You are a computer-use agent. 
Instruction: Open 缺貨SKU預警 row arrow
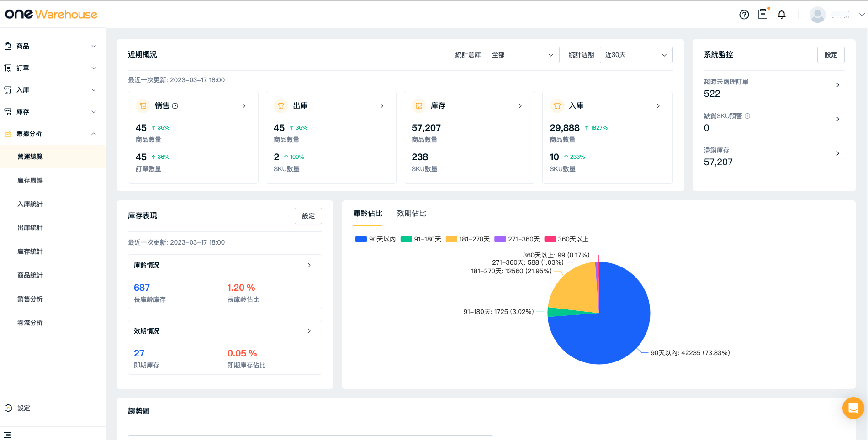pos(838,119)
